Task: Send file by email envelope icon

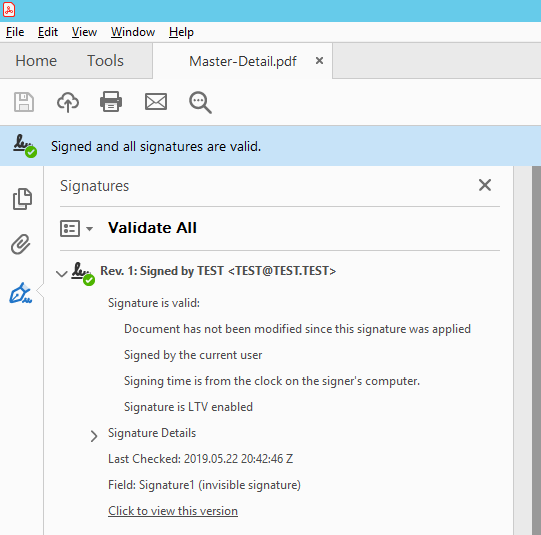Action: 156,102
